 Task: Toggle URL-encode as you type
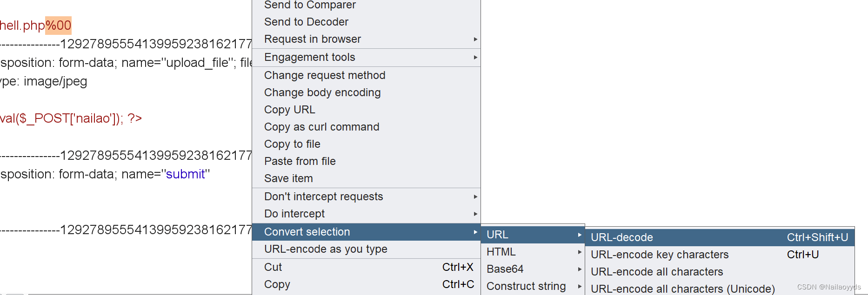[326, 249]
